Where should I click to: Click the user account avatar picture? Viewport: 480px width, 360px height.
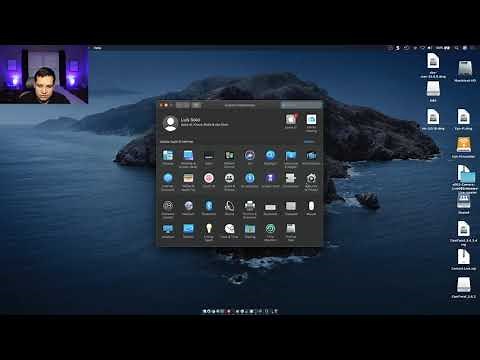(170, 123)
